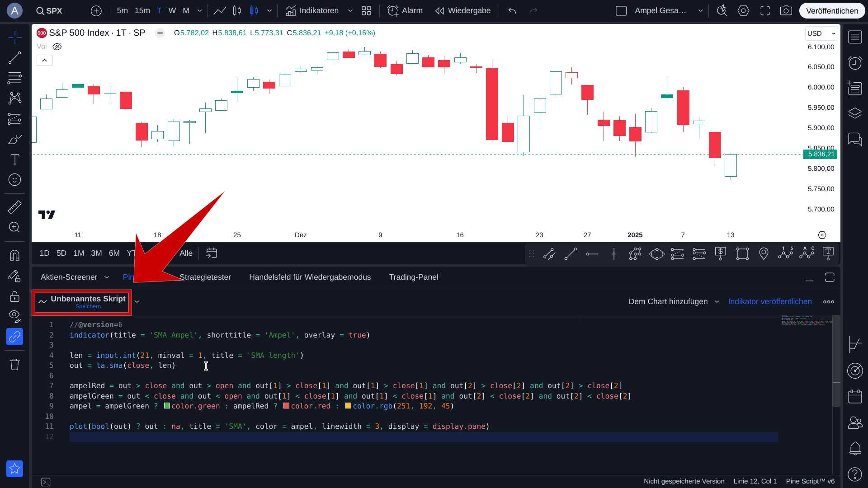The image size is (868, 488).
Task: Expand the timeframe interval dropdown
Action: point(200,10)
